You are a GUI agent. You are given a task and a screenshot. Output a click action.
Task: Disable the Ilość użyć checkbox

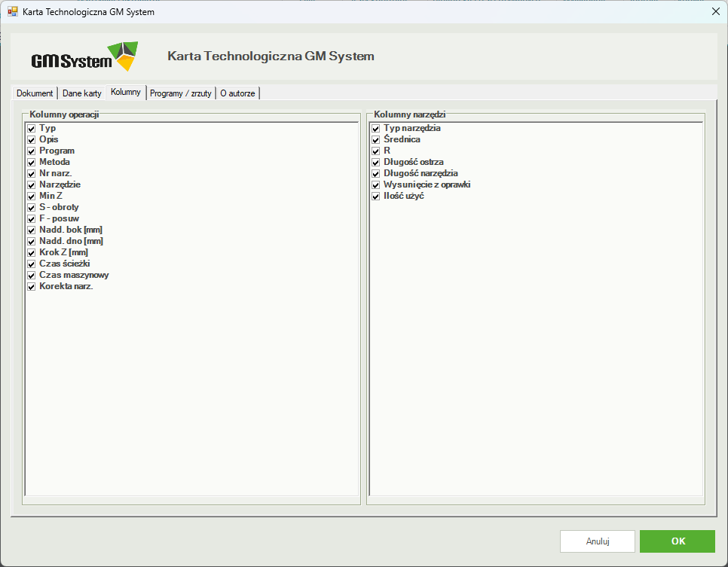click(376, 197)
